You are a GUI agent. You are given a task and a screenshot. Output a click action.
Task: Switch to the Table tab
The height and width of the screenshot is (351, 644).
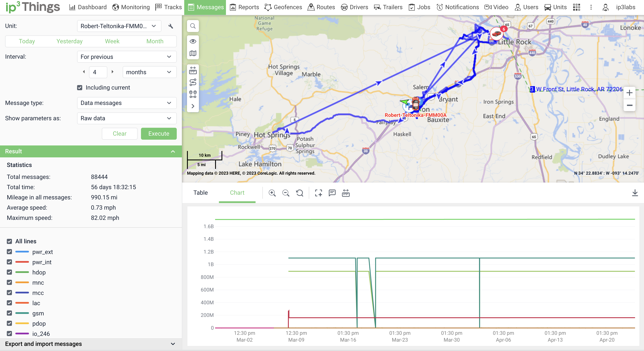click(x=200, y=193)
